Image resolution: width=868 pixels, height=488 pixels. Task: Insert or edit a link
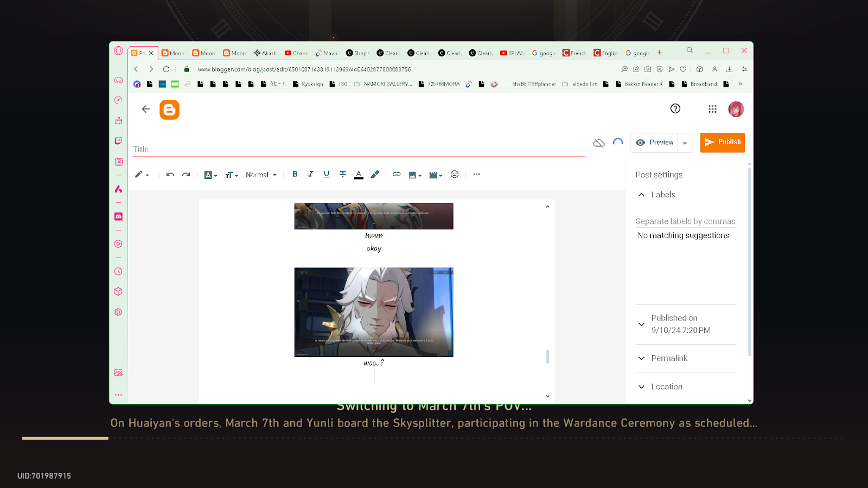[x=397, y=174]
